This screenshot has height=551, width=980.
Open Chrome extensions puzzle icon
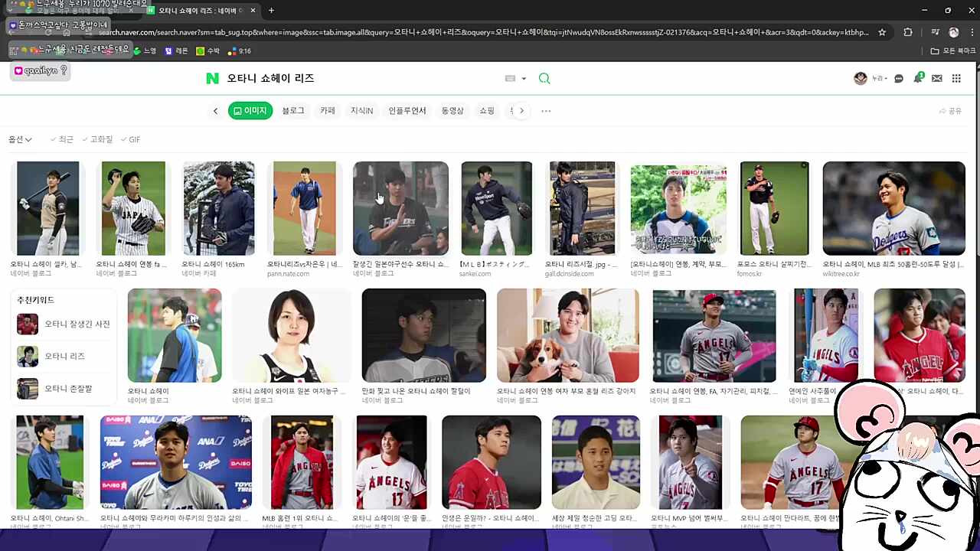(908, 32)
